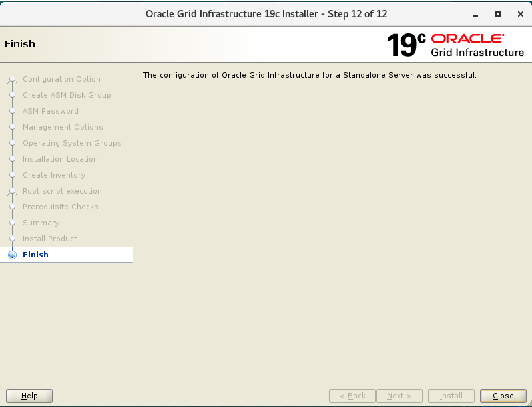Select the Configuration Option step

[61, 79]
